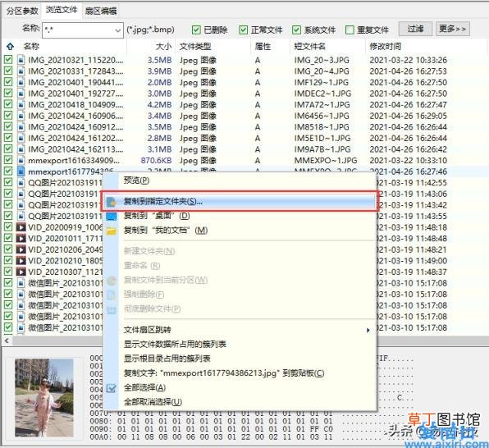This screenshot has width=489, height=448.
Task: Click file icon of IMG_20210331_172843
Action: pyautogui.click(x=21, y=71)
